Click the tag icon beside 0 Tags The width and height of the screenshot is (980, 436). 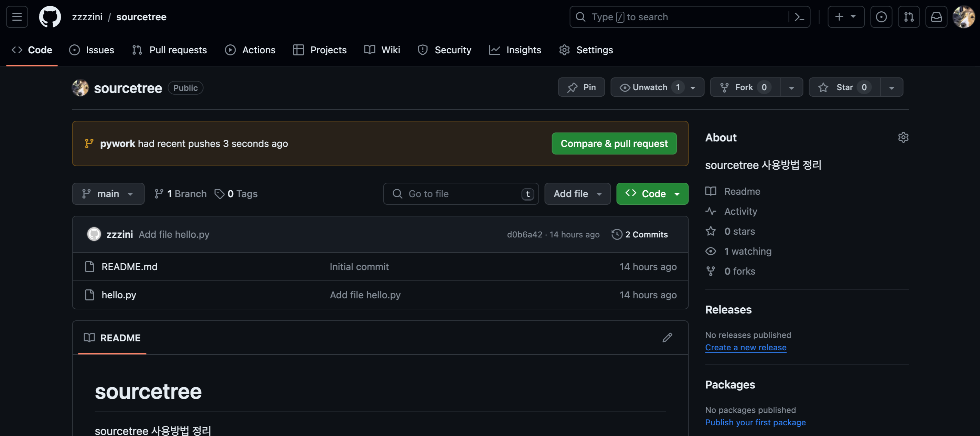[x=219, y=194]
